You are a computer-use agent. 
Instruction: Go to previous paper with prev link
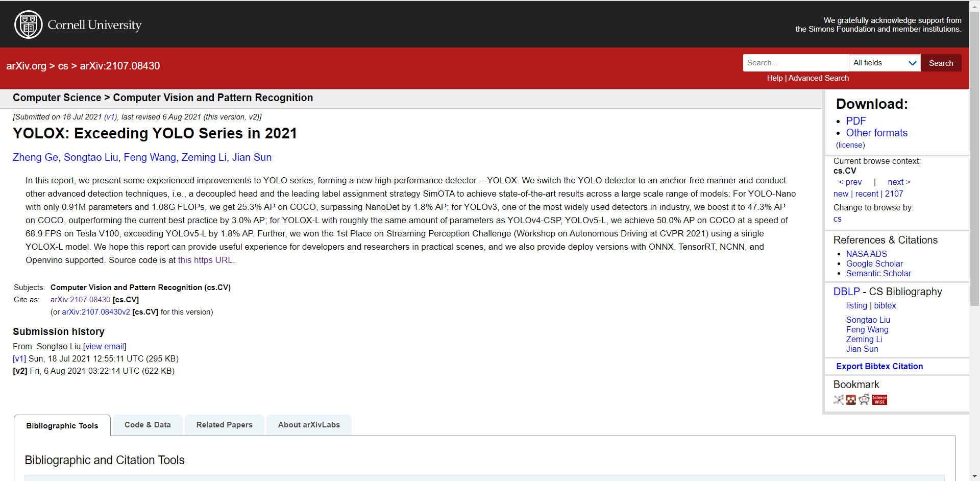(850, 182)
